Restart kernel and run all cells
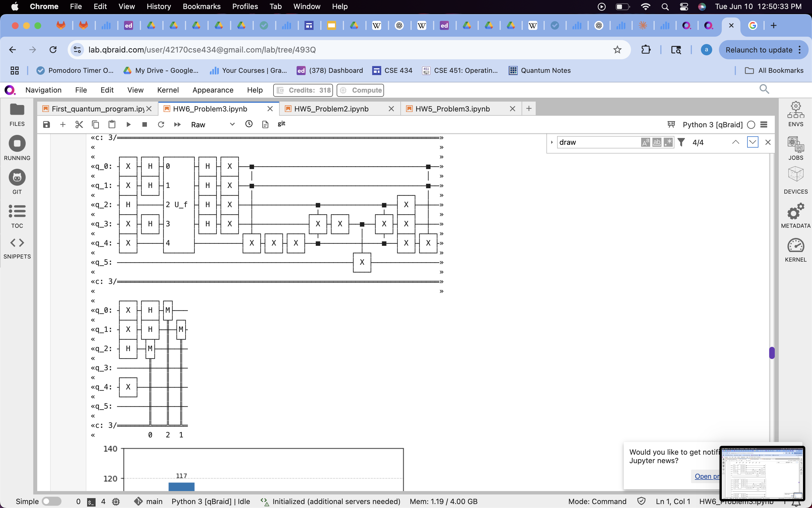Image resolution: width=812 pixels, height=508 pixels. point(178,125)
